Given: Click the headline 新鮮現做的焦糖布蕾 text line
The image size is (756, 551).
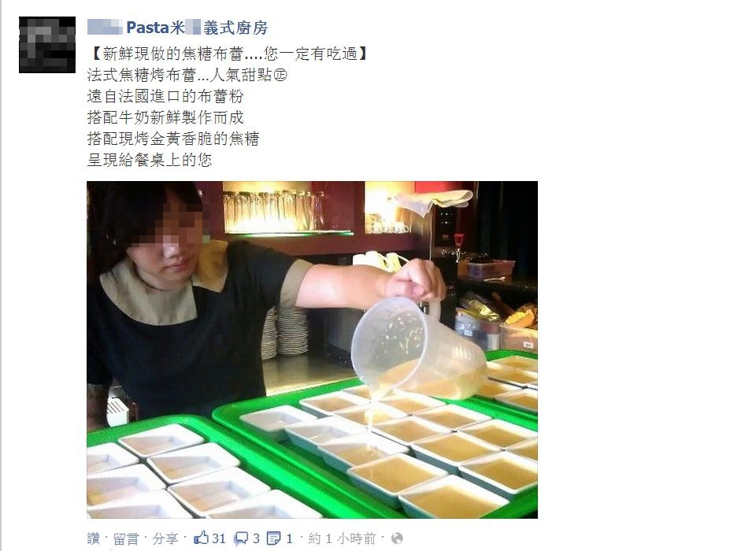Looking at the screenshot, I should (x=228, y=54).
